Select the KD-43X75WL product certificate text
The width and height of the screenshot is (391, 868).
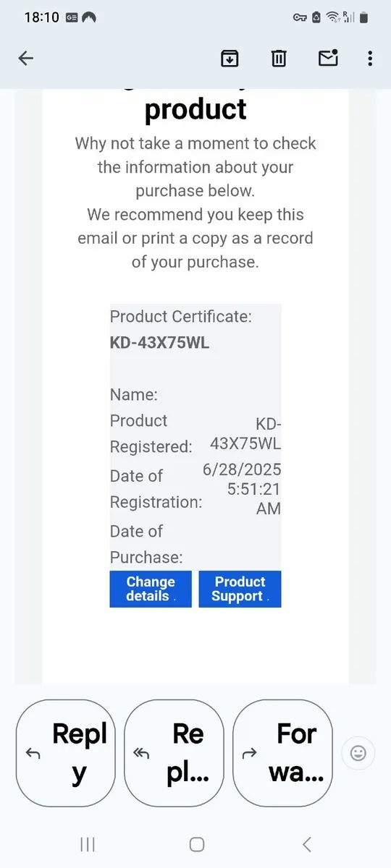click(159, 343)
